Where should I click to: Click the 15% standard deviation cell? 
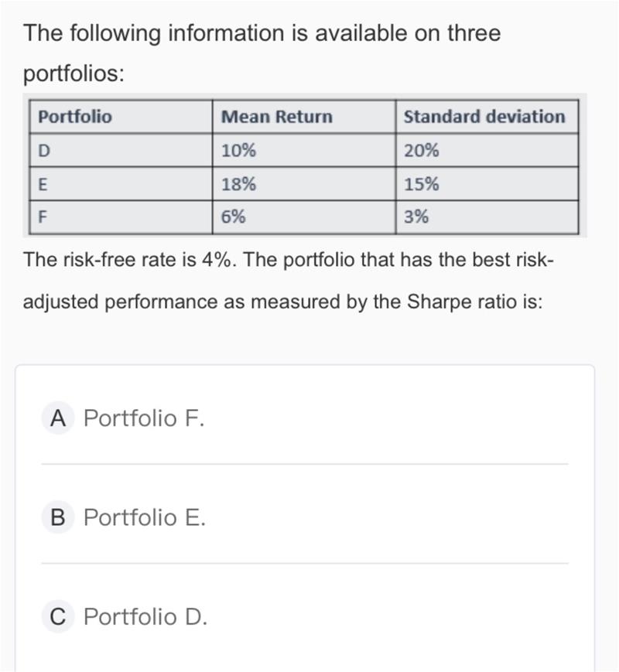coord(422,184)
